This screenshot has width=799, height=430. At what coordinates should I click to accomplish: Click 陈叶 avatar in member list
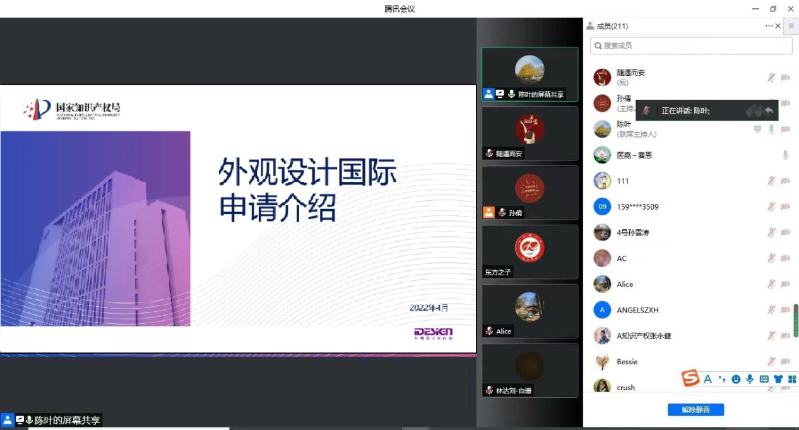tap(602, 129)
